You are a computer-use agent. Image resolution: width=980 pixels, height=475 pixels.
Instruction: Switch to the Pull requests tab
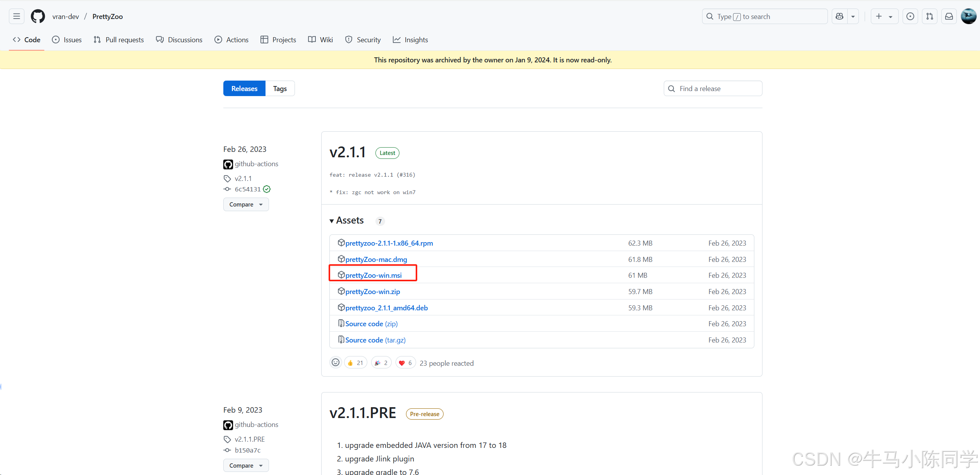coord(119,40)
